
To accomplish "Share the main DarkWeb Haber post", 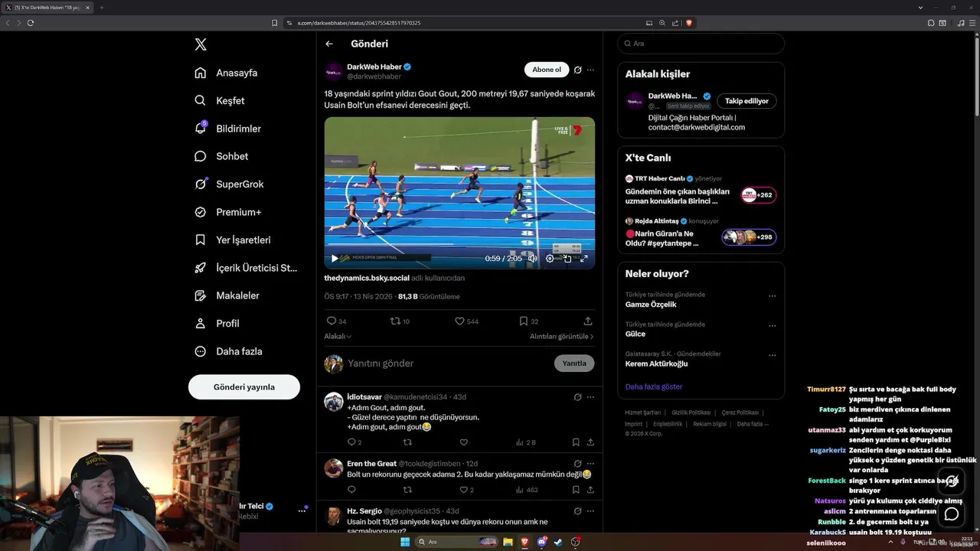I will [x=588, y=321].
